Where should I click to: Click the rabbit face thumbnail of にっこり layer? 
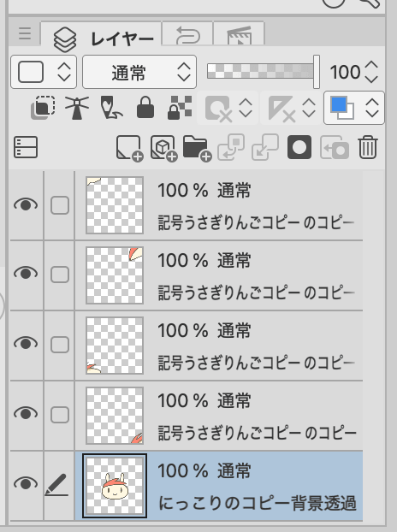pyautogui.click(x=115, y=486)
